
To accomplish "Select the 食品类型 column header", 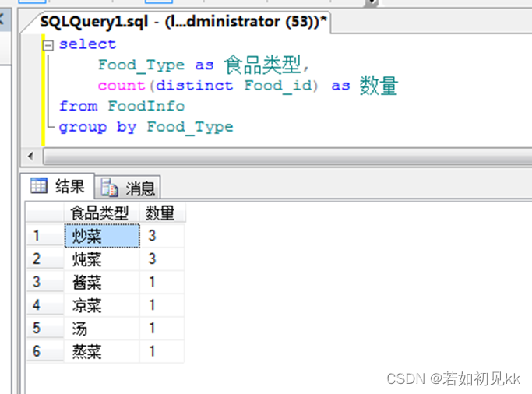I will pyautogui.click(x=101, y=213).
